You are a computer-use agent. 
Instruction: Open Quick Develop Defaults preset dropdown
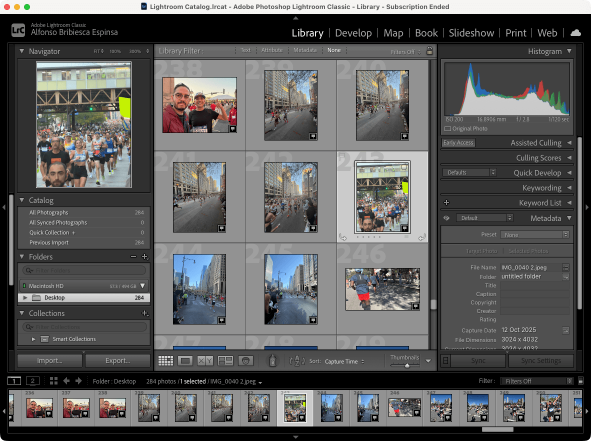point(469,173)
